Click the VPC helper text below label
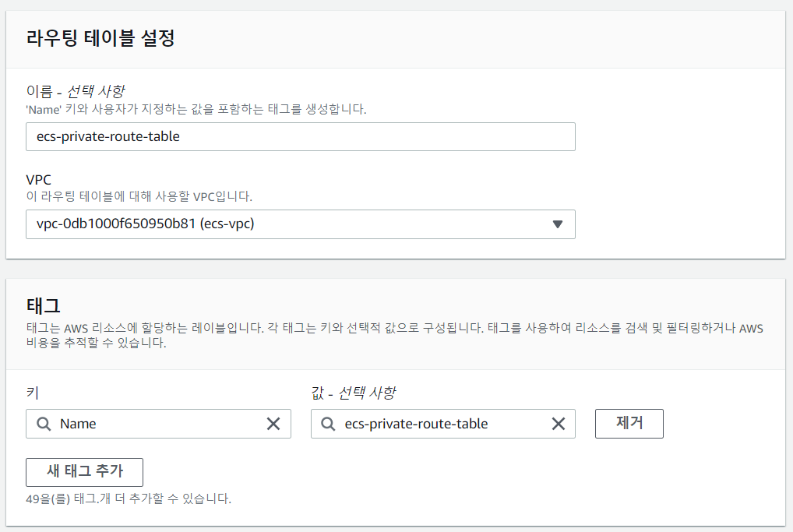The height and width of the screenshot is (532, 793). [139, 196]
